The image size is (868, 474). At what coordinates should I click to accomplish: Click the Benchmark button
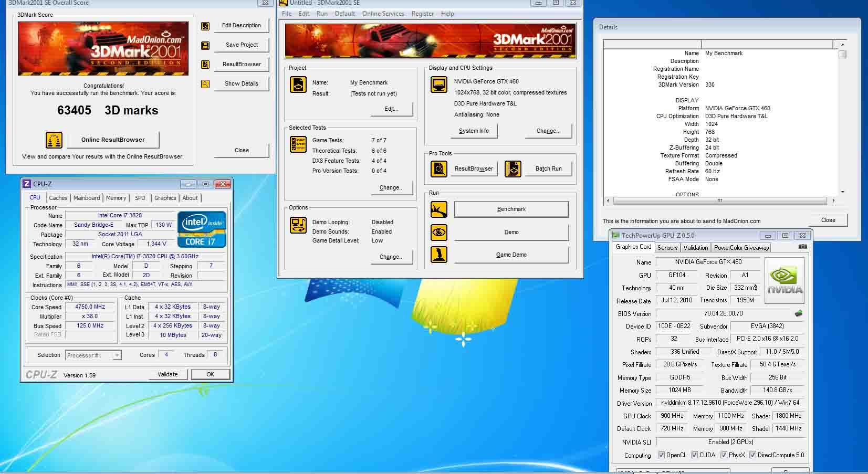pyautogui.click(x=511, y=209)
